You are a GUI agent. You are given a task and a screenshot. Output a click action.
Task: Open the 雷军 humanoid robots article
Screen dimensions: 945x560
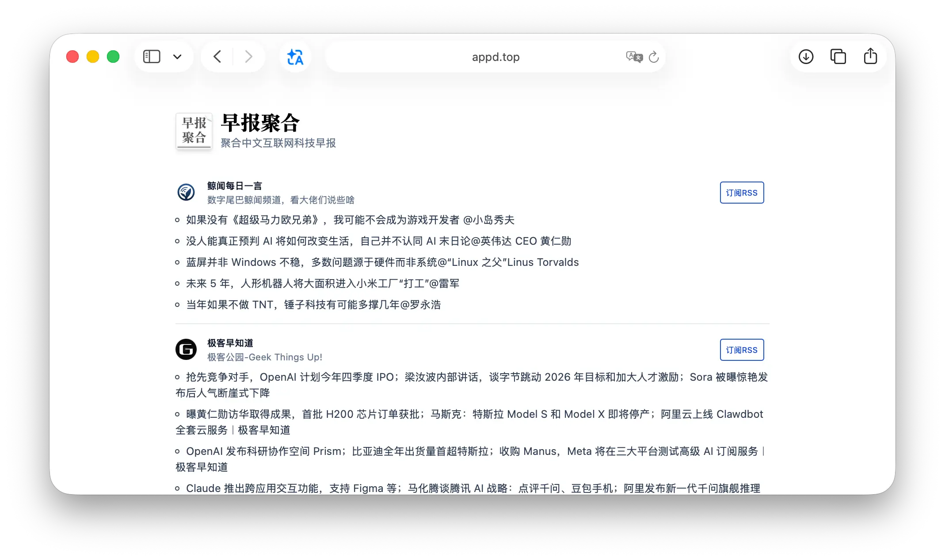click(x=323, y=284)
